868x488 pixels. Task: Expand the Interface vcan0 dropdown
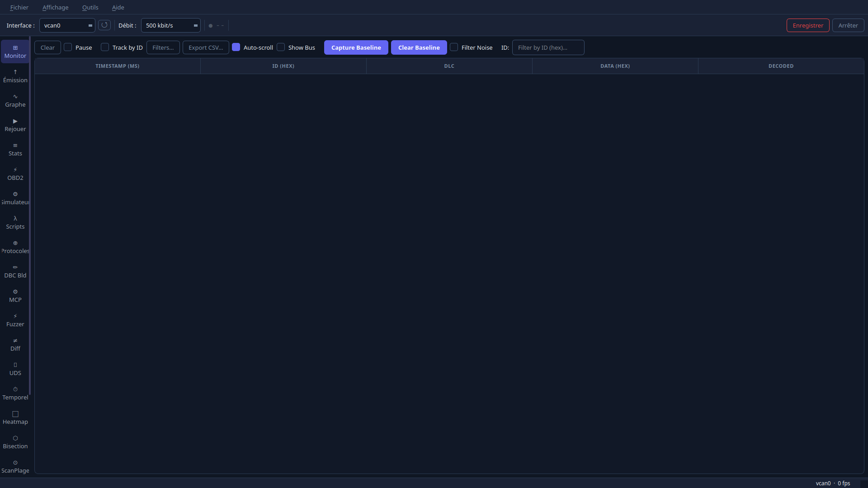click(67, 25)
